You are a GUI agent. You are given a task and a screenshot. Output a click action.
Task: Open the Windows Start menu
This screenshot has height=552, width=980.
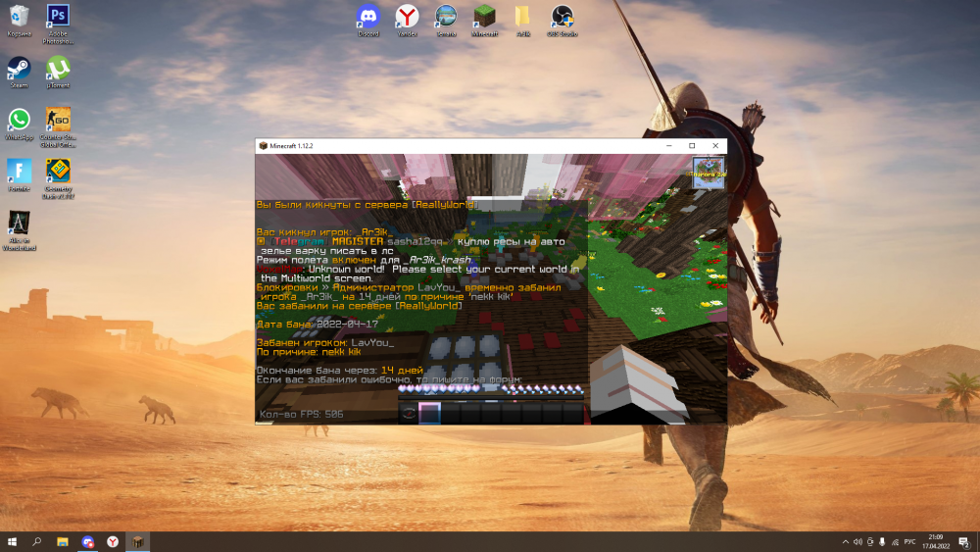12,542
